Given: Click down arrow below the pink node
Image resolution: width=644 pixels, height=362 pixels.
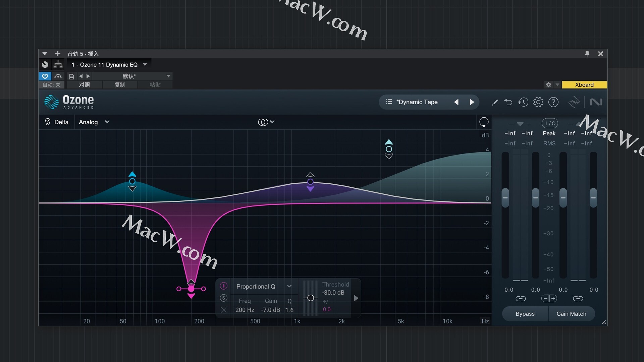Looking at the screenshot, I should pos(191,296).
